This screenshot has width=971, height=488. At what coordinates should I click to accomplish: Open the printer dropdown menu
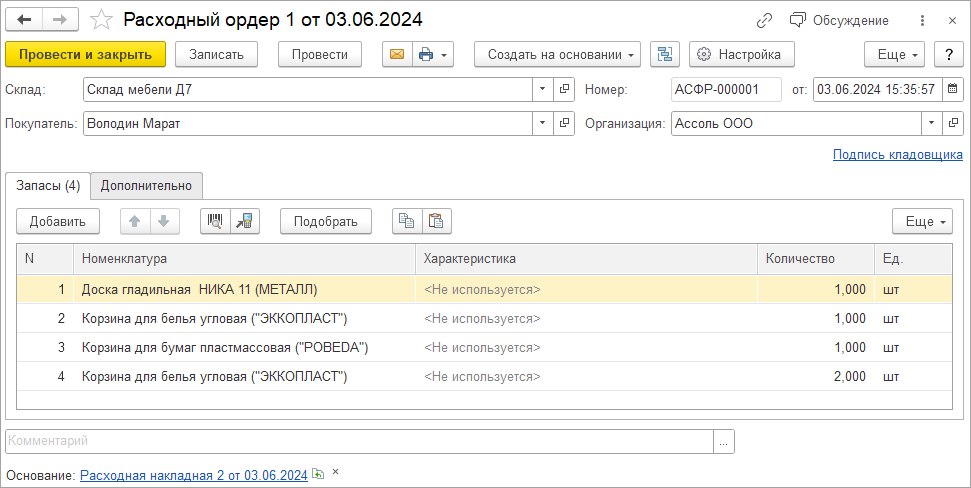click(x=432, y=54)
